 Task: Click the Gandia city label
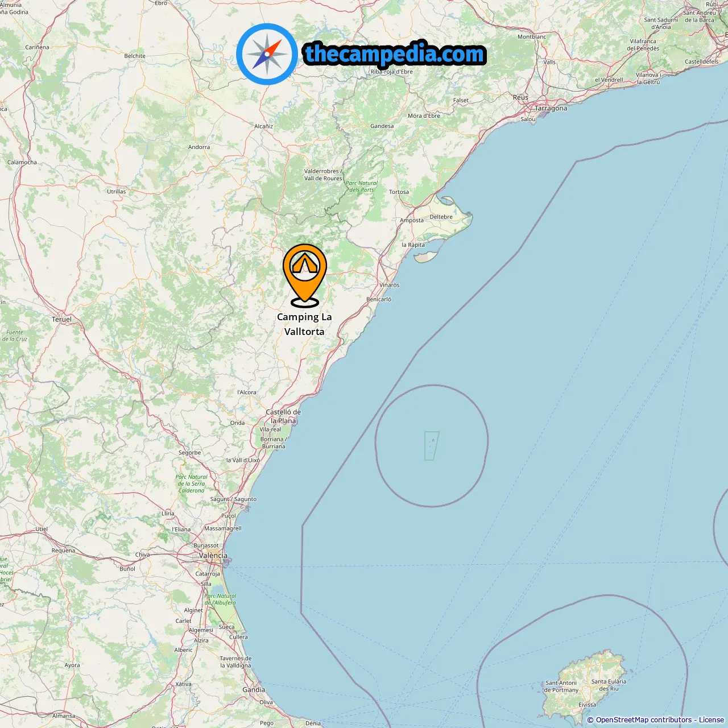[x=254, y=690]
